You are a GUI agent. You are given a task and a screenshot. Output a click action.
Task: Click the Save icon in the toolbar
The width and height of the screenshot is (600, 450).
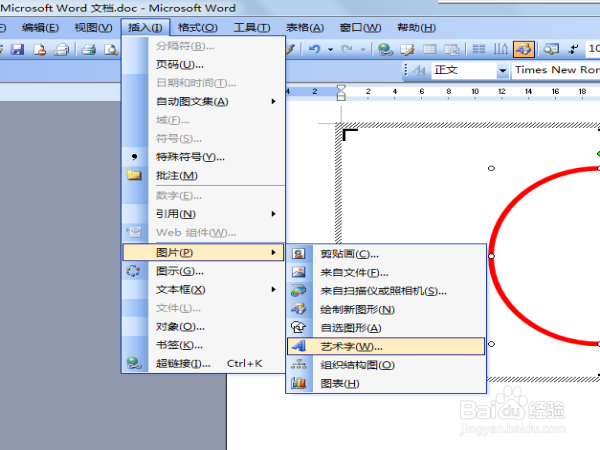(x=17, y=49)
